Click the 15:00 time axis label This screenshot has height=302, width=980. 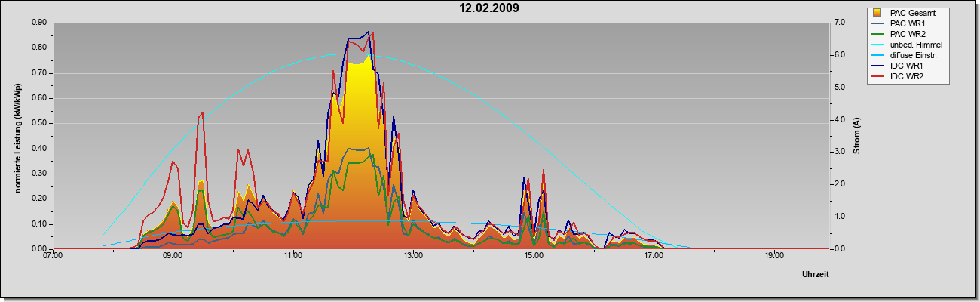[533, 256]
